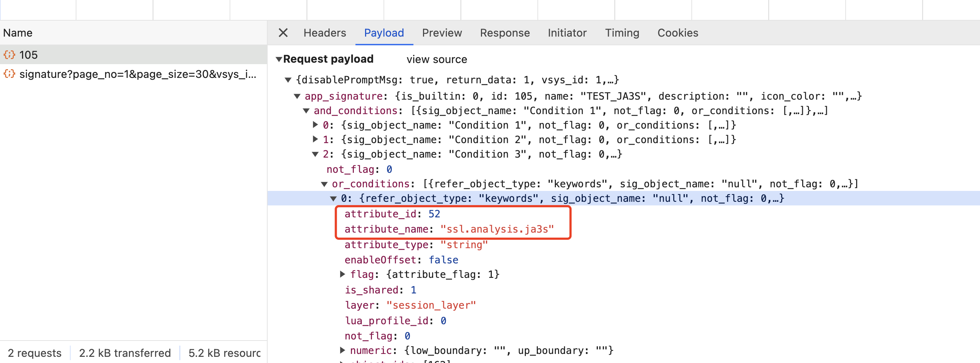Collapse the Request payload section
This screenshot has width=980, height=363.
point(279,59)
